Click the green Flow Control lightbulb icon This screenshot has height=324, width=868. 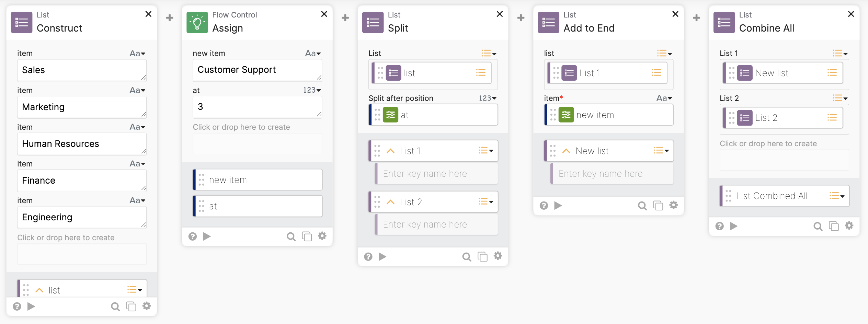[197, 23]
